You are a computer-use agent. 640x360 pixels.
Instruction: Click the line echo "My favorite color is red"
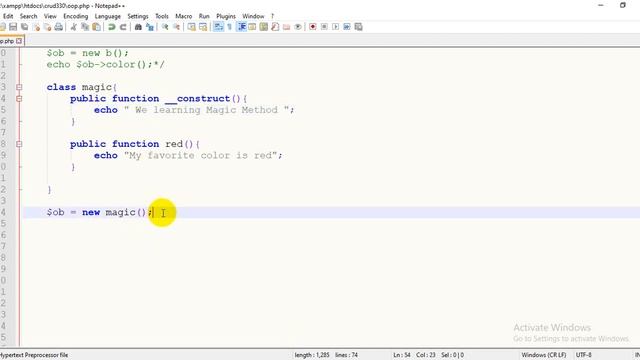pos(188,156)
